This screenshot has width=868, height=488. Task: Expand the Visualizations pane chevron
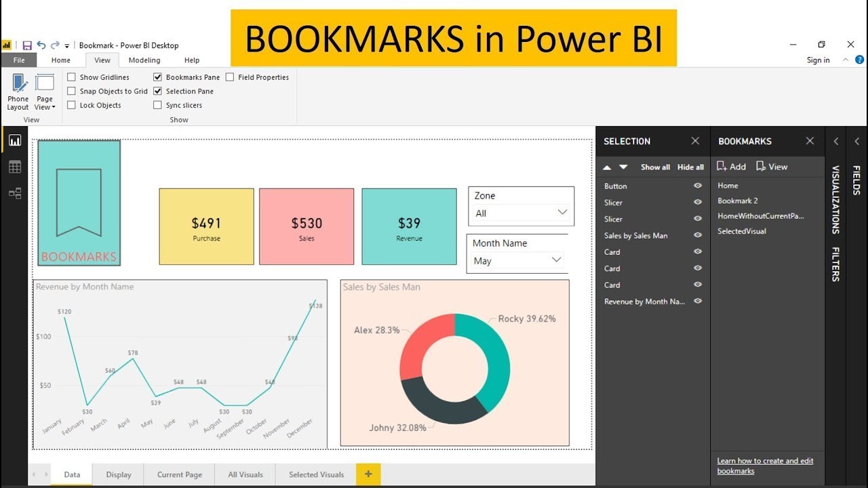click(835, 141)
